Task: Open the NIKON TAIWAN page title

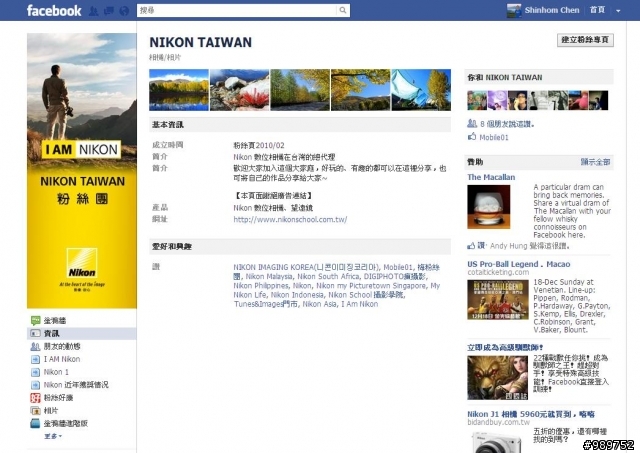Action: pyautogui.click(x=200, y=42)
